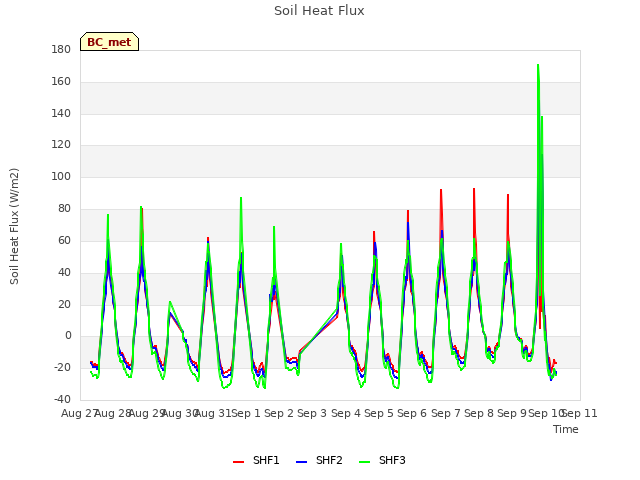Click the Sep 6 x-axis date label

pyautogui.click(x=412, y=413)
